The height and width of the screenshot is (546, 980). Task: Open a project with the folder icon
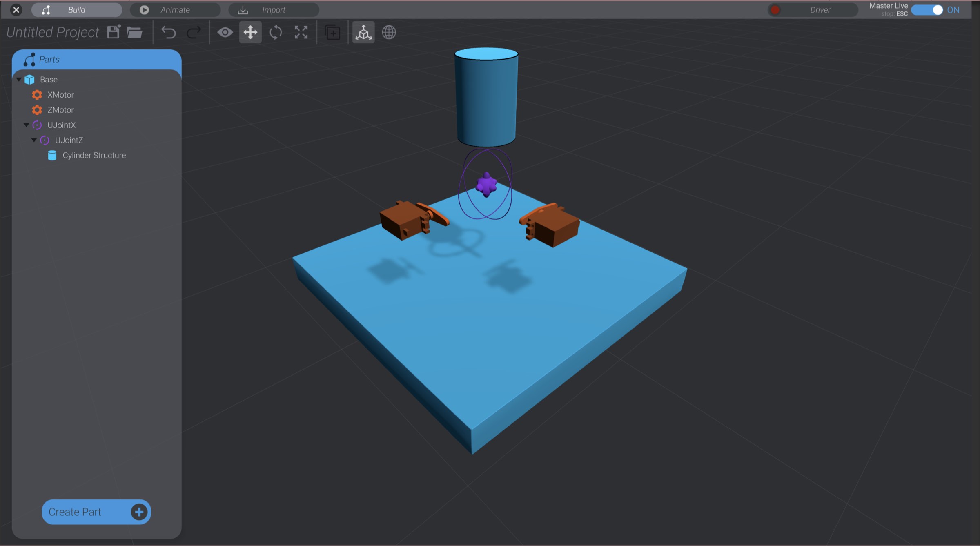135,33
